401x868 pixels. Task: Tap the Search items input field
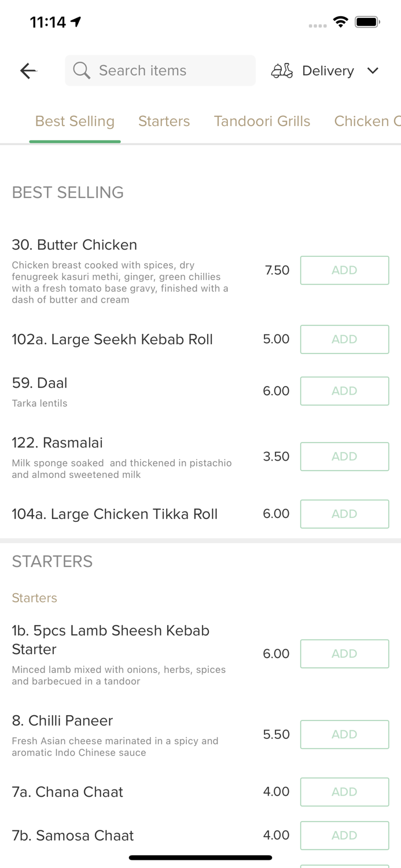(160, 71)
